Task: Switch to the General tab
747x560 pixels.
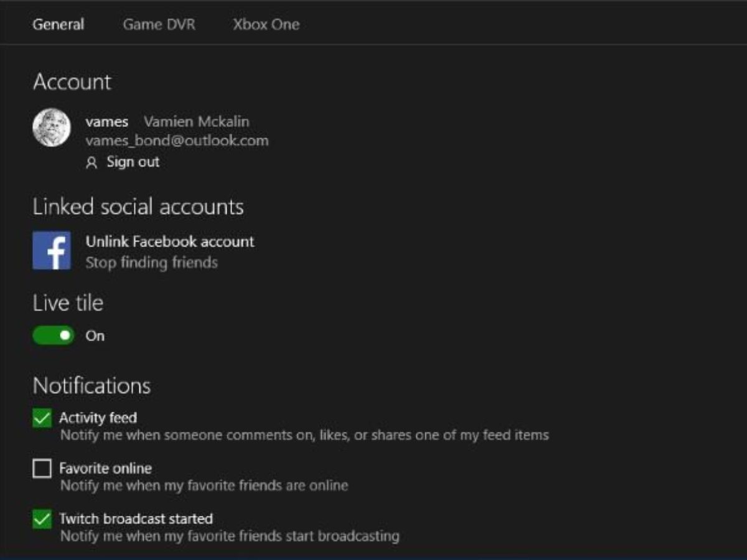Action: tap(59, 25)
